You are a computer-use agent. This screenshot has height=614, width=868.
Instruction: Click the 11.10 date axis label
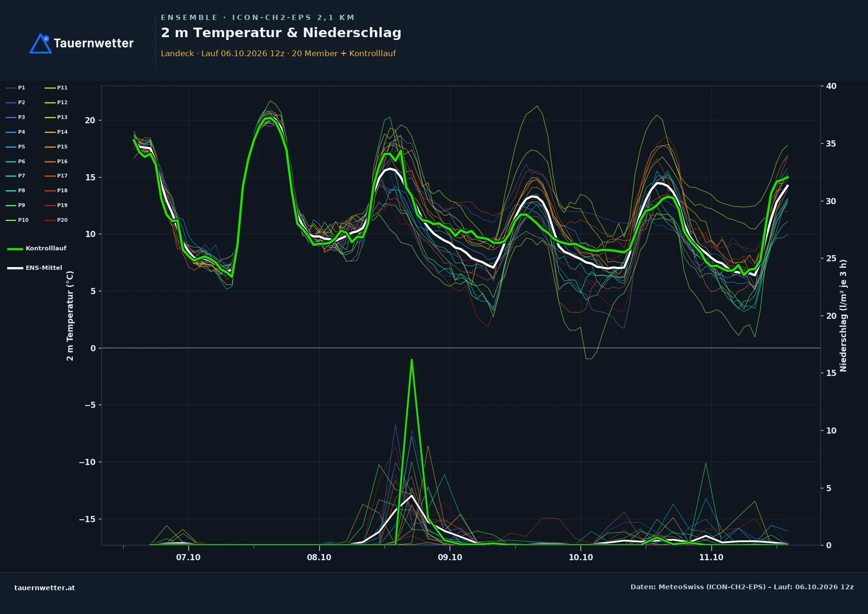711,557
